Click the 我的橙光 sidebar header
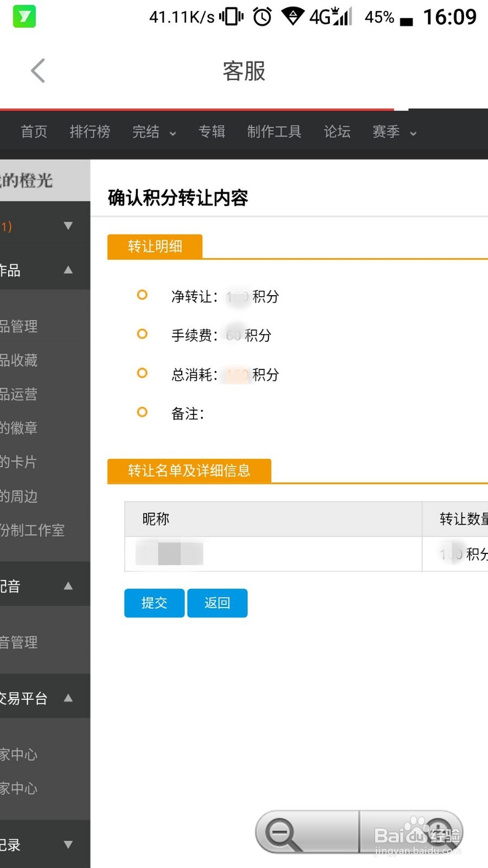 point(45,180)
